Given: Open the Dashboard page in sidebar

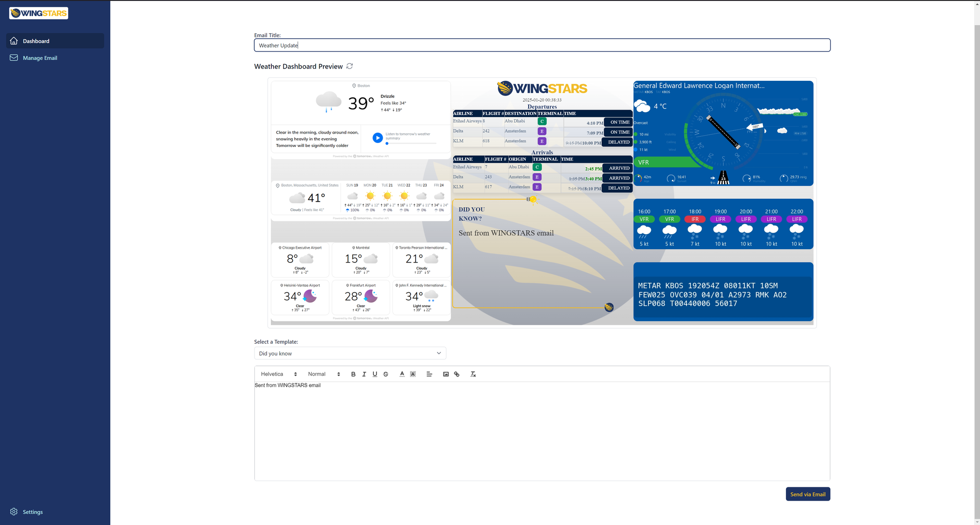Looking at the screenshot, I should click(55, 41).
